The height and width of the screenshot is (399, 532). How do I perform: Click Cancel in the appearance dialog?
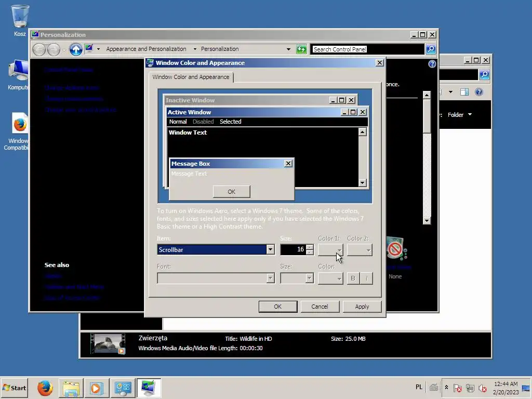point(320,307)
